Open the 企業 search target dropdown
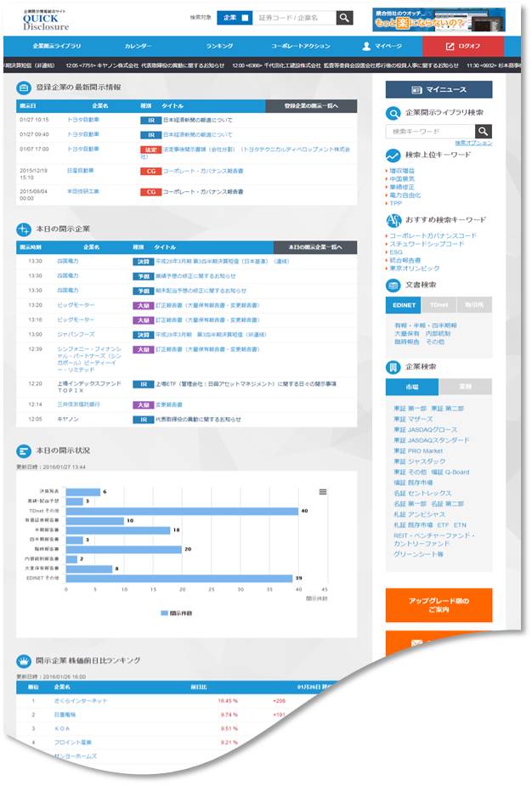The image size is (532, 786). point(235,18)
